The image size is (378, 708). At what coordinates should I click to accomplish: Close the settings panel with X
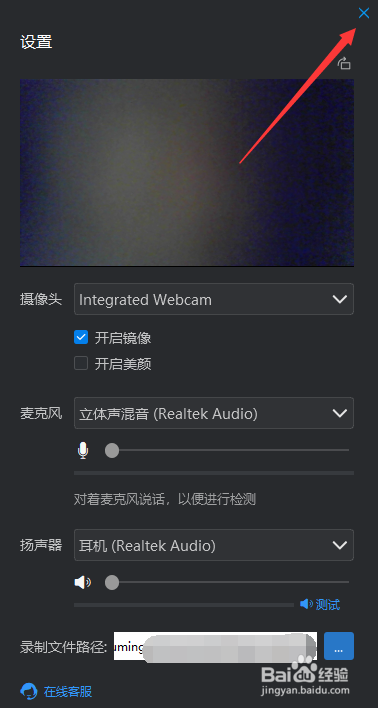364,13
